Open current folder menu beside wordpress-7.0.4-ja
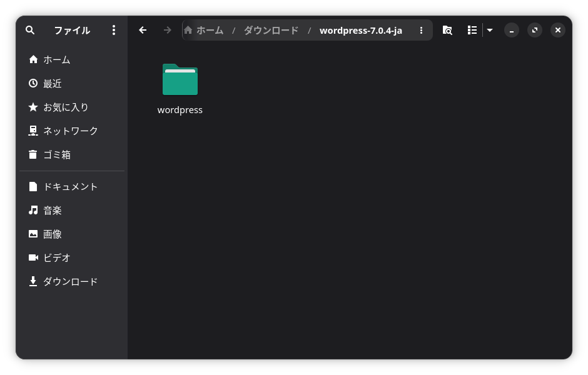 point(421,31)
